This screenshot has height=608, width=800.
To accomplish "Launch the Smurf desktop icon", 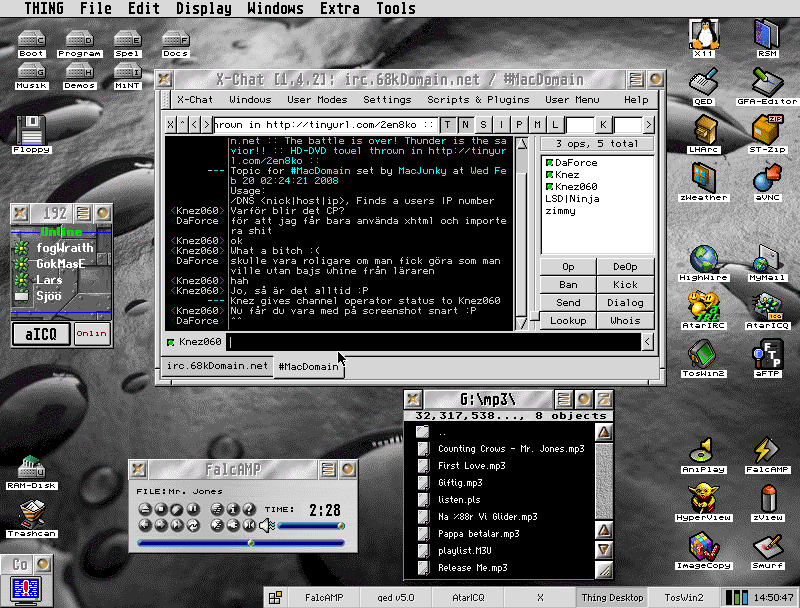I will [x=767, y=550].
